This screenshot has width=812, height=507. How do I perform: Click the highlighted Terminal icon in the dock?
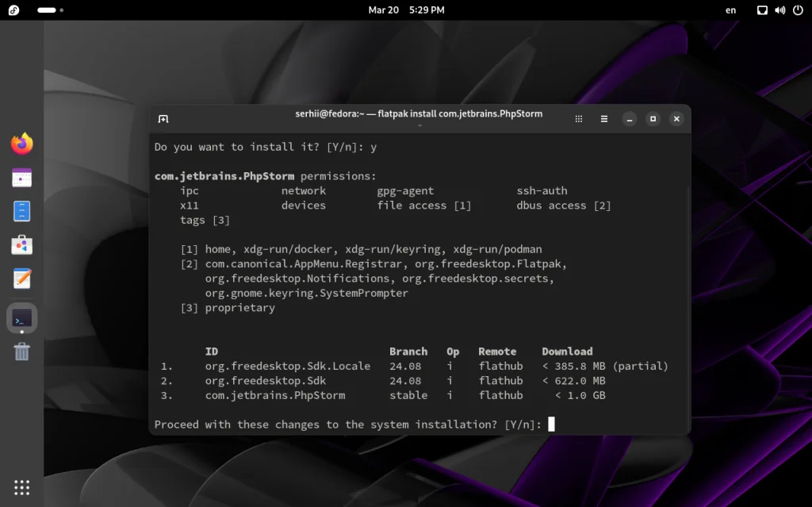pos(21,317)
